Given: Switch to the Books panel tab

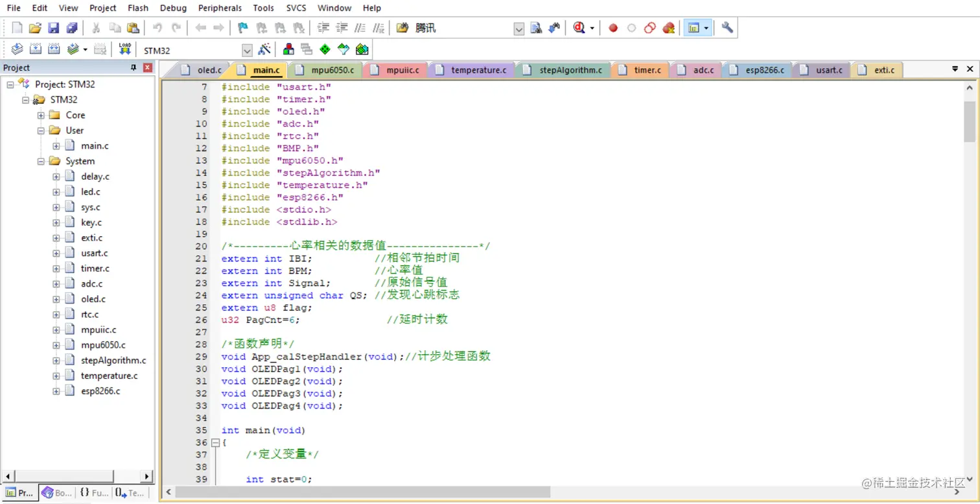Looking at the screenshot, I should (x=57, y=493).
